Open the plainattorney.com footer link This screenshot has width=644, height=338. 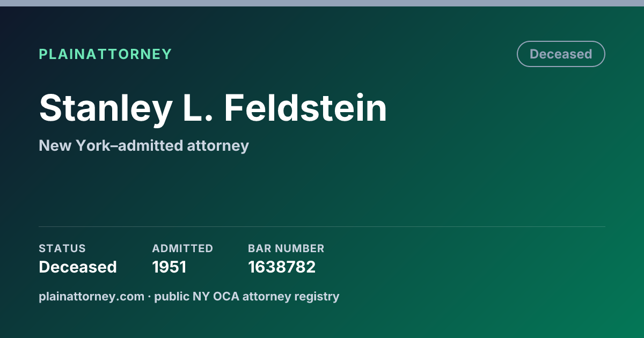[92, 296]
